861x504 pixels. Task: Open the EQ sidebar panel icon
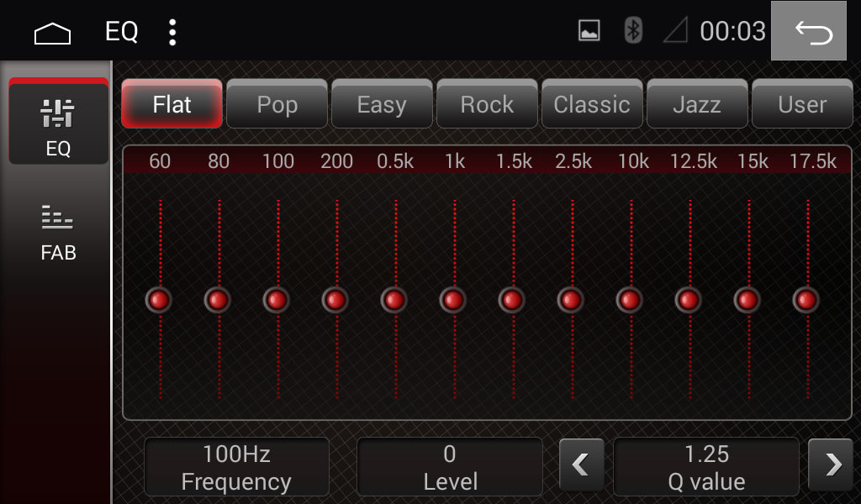58,123
